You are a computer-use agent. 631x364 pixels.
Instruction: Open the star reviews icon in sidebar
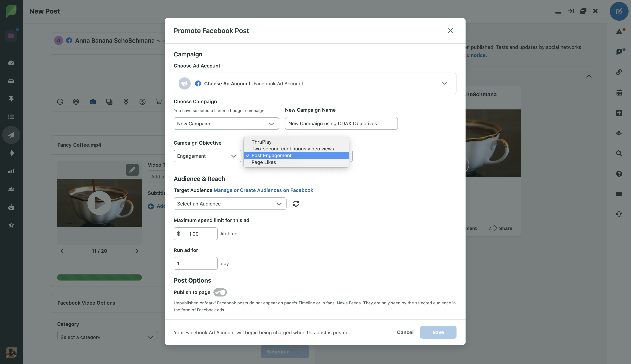[11, 225]
